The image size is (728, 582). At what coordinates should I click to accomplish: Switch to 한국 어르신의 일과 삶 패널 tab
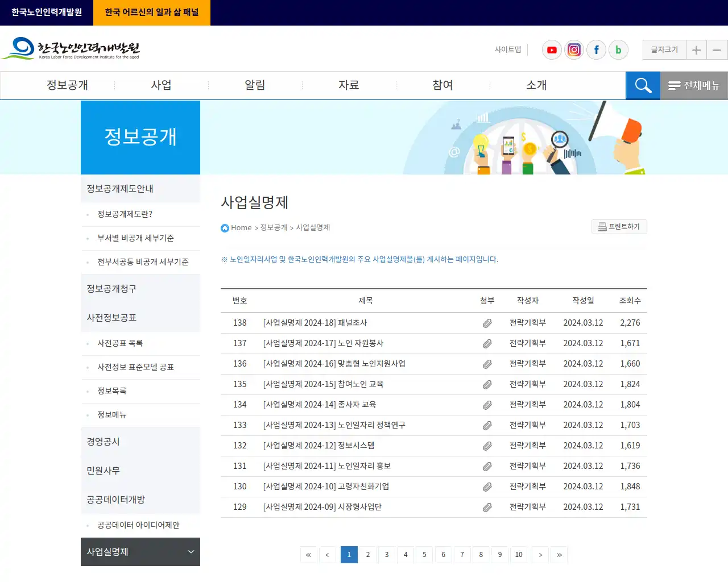pos(152,13)
